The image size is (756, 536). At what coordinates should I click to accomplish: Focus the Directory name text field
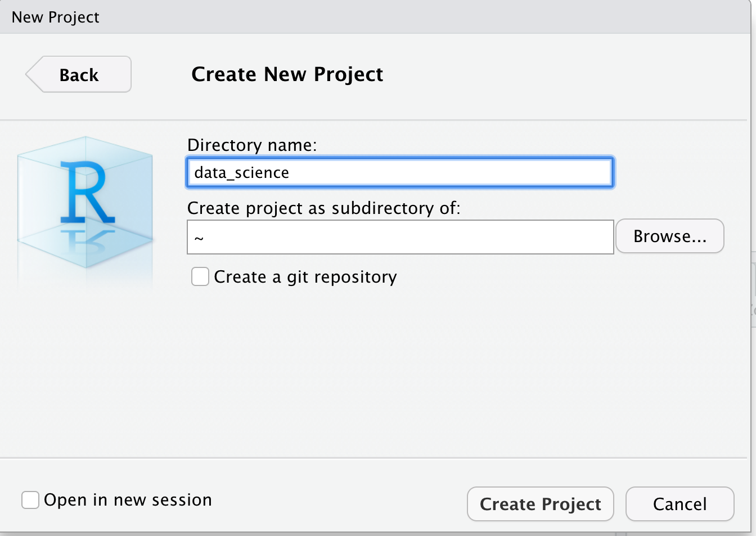pos(399,172)
